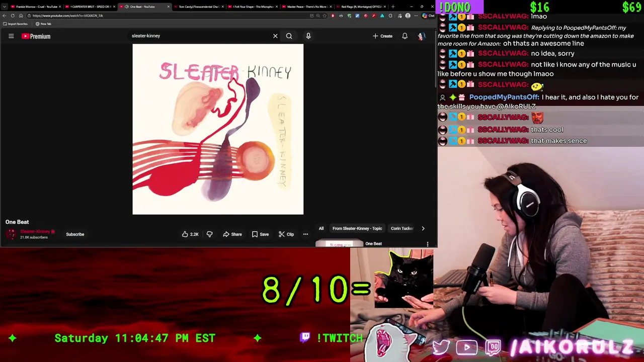Clip the One Beat video
The image size is (644, 362).
(286, 234)
